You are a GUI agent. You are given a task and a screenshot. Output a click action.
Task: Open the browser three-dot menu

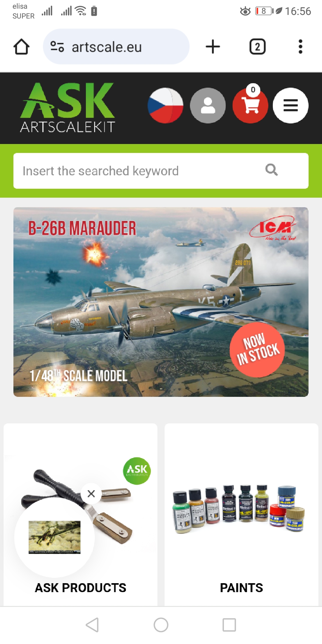pyautogui.click(x=301, y=47)
